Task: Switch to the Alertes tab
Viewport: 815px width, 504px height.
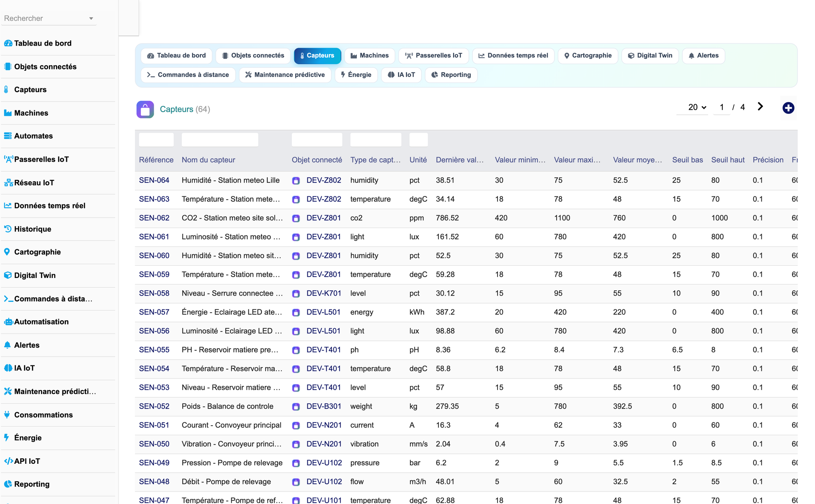Action: pos(703,56)
